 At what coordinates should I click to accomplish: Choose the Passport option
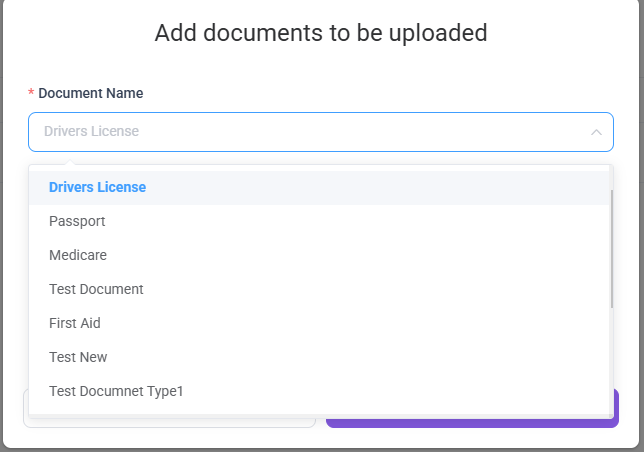[77, 221]
